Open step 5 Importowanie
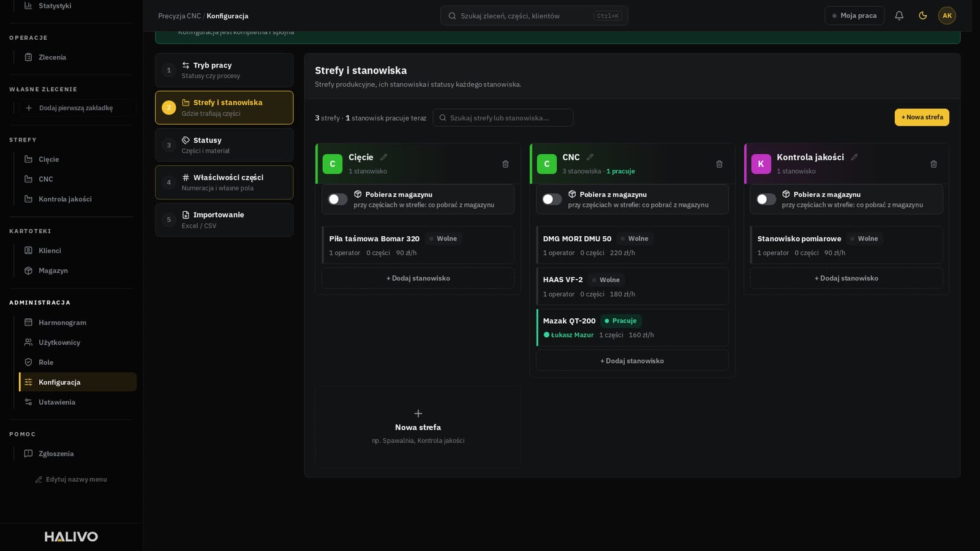The width and height of the screenshot is (980, 551). 224,220
